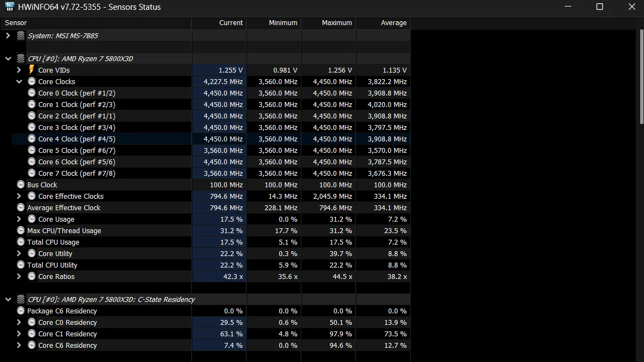Click the gauge icon beside Core 0 Clock
This screenshot has height=362, width=644.
[32, 93]
